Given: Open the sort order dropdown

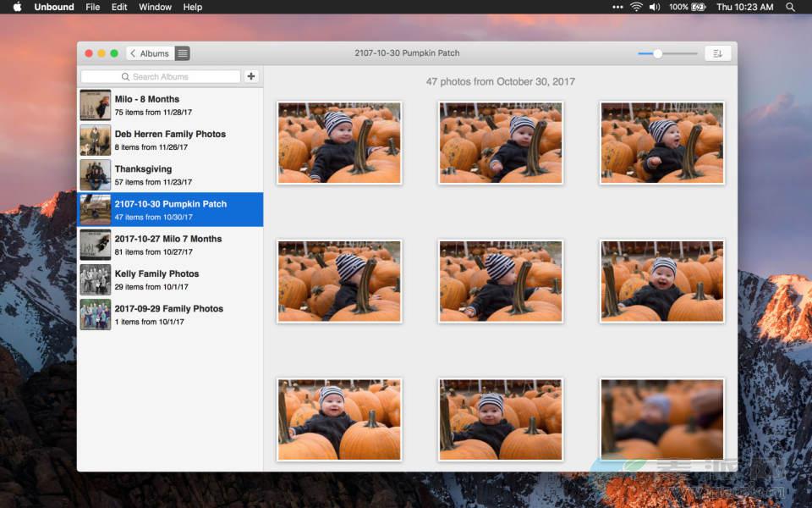Looking at the screenshot, I should pyautogui.click(x=717, y=53).
